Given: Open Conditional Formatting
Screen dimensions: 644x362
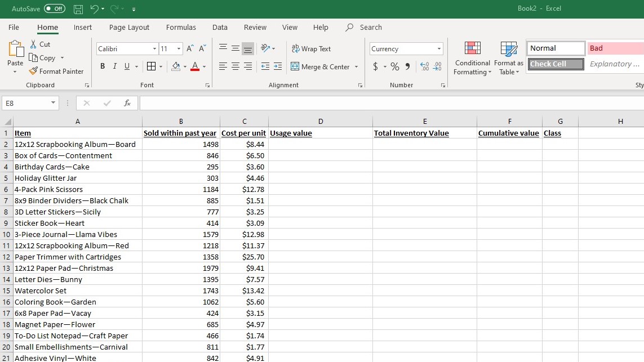Looking at the screenshot, I should pos(472,57).
